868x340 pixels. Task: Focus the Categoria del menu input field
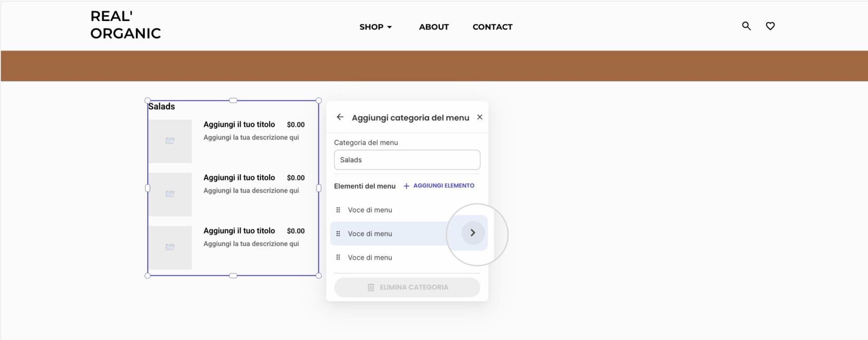click(x=407, y=160)
